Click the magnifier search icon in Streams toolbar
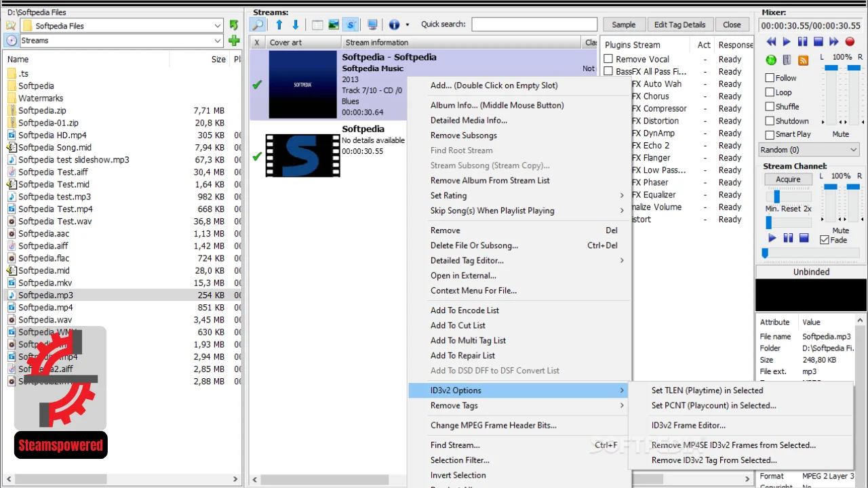 (x=258, y=25)
